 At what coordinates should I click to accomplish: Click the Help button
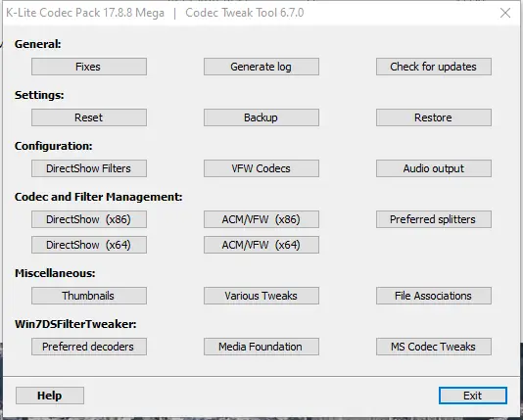point(50,396)
